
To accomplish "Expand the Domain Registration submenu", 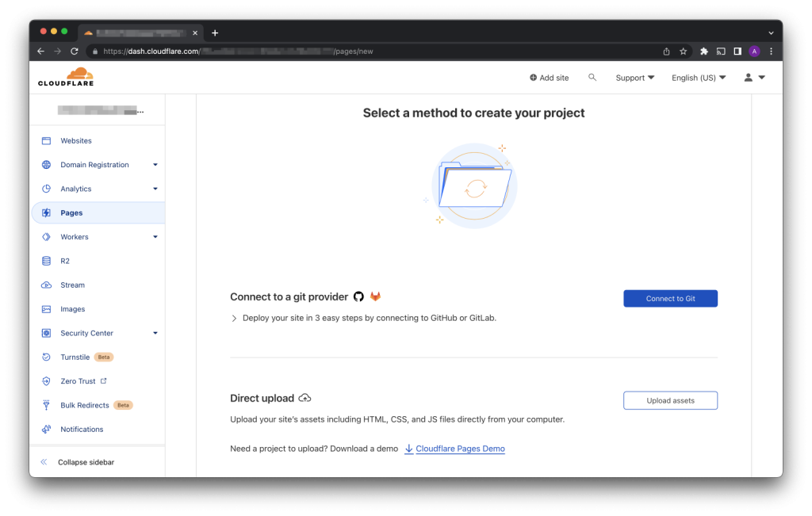I will point(155,165).
